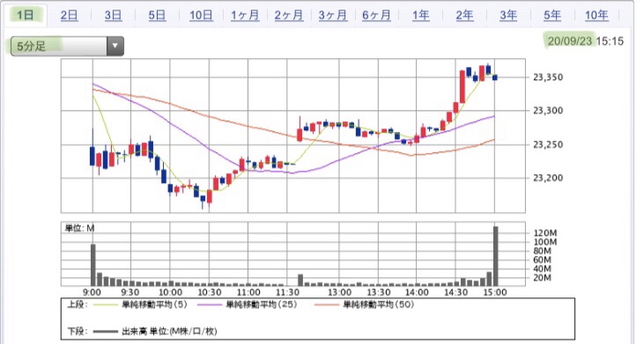Click the 14:30 time axis label
The image size is (644, 344).
(455, 292)
